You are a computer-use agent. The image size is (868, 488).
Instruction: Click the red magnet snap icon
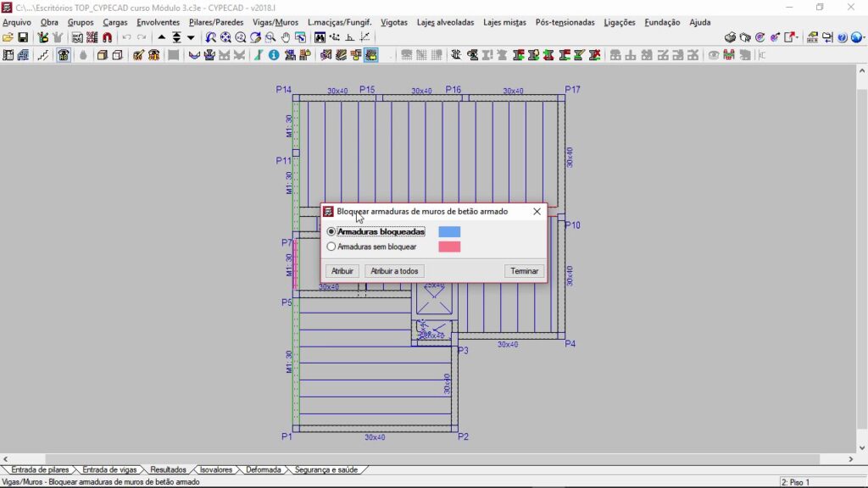click(x=107, y=37)
